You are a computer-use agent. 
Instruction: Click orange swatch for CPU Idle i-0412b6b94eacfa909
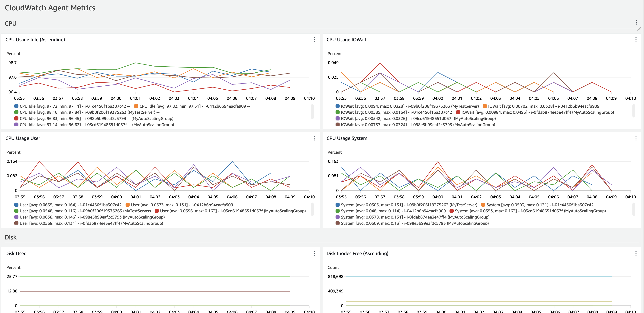click(136, 106)
